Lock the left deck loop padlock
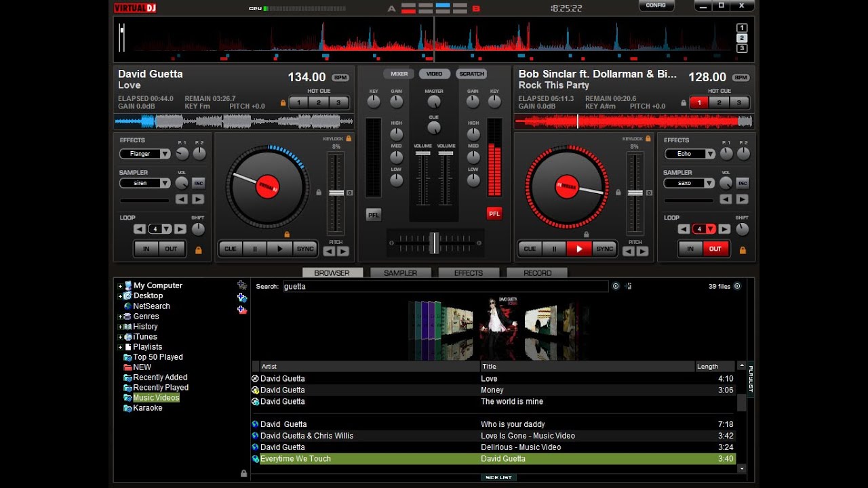Image resolution: width=868 pixels, height=488 pixels. (199, 250)
